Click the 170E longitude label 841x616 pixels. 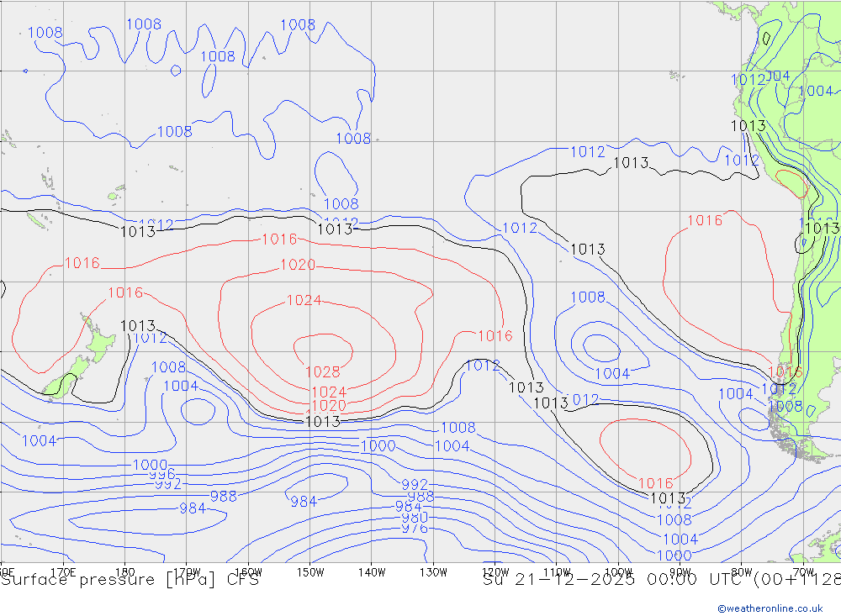click(x=63, y=572)
